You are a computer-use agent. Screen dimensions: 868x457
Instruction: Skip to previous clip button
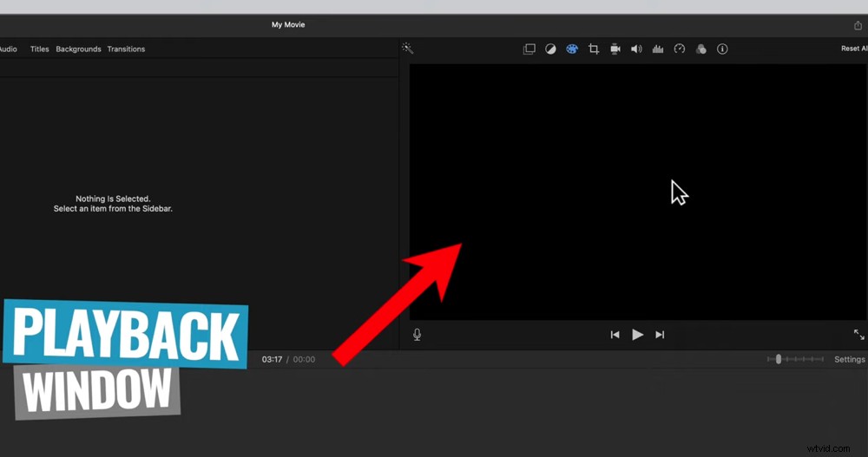point(615,334)
